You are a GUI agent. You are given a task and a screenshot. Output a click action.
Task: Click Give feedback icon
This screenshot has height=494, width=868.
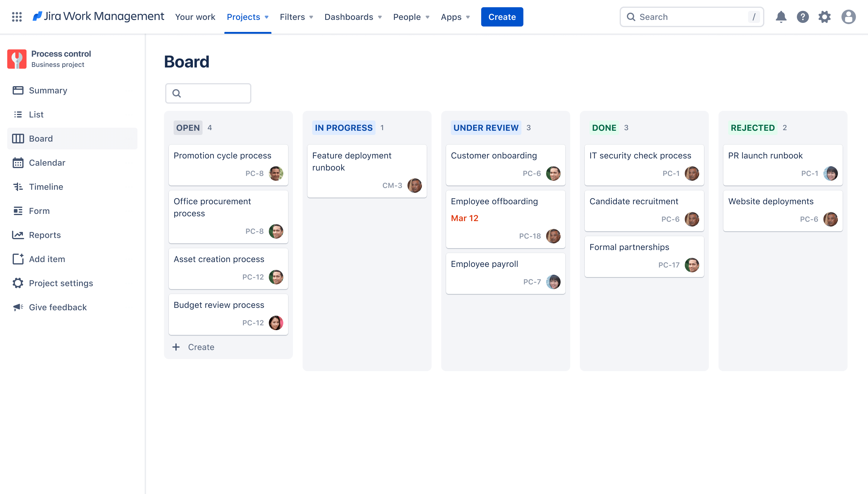coord(17,307)
